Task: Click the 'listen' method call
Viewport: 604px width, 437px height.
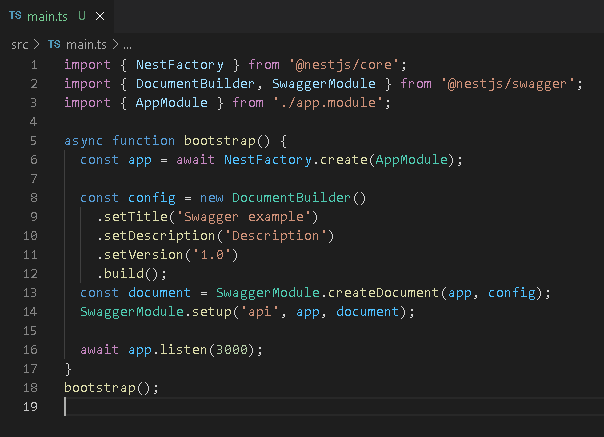Action: click(184, 350)
